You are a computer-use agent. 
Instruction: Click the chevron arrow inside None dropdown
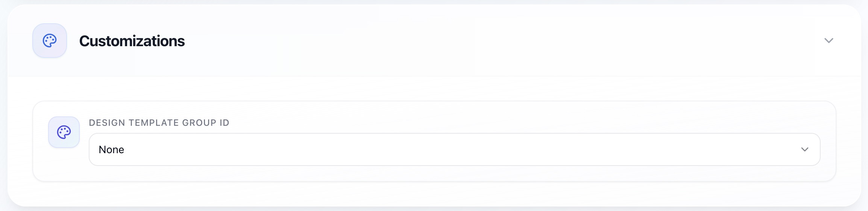point(805,149)
